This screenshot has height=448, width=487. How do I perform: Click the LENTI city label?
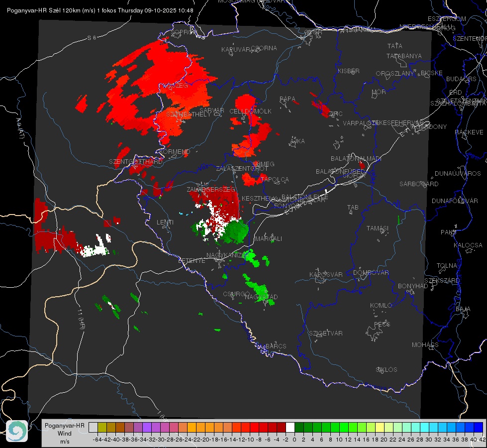click(165, 223)
